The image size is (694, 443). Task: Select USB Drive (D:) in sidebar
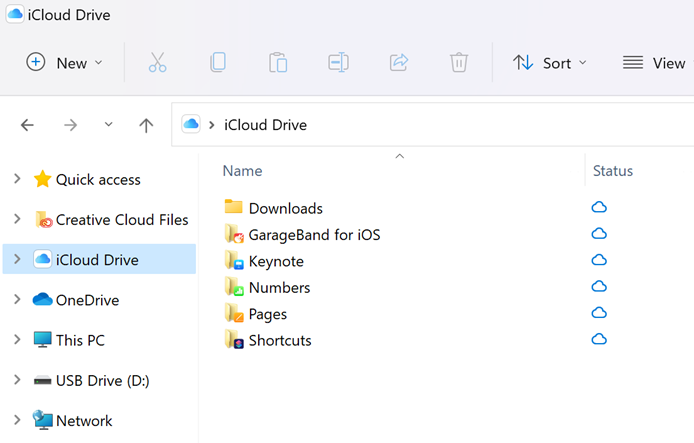pyautogui.click(x=103, y=381)
